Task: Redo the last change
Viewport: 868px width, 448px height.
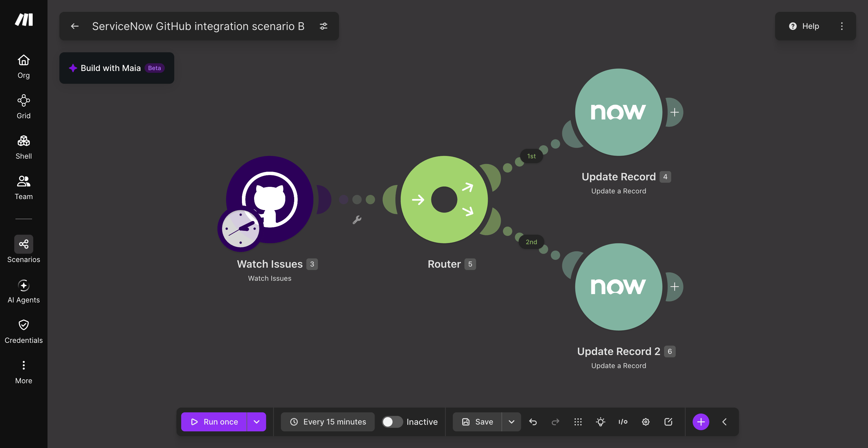Action: coord(555,422)
